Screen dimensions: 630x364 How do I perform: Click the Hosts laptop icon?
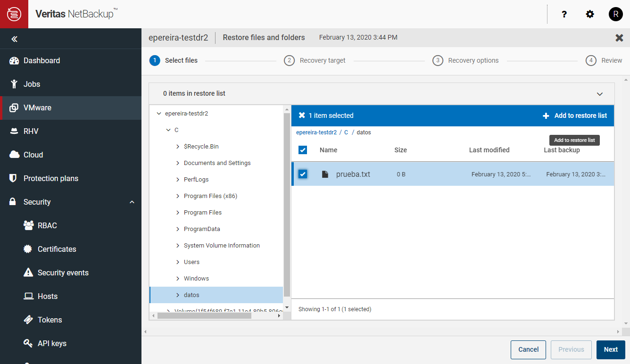click(28, 296)
